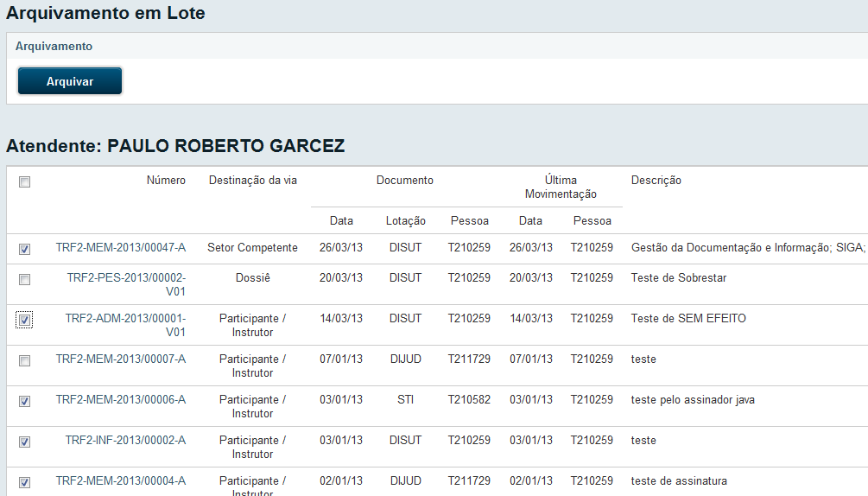Click the description teste pelo assinador java

point(693,400)
